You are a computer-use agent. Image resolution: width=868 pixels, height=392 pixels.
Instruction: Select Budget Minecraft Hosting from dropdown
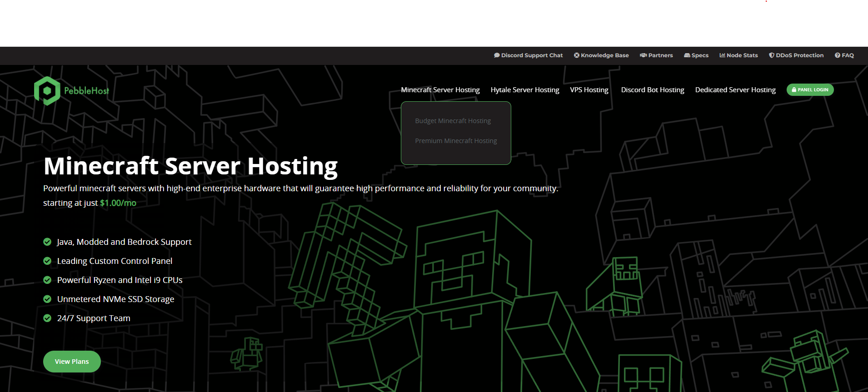(x=453, y=121)
